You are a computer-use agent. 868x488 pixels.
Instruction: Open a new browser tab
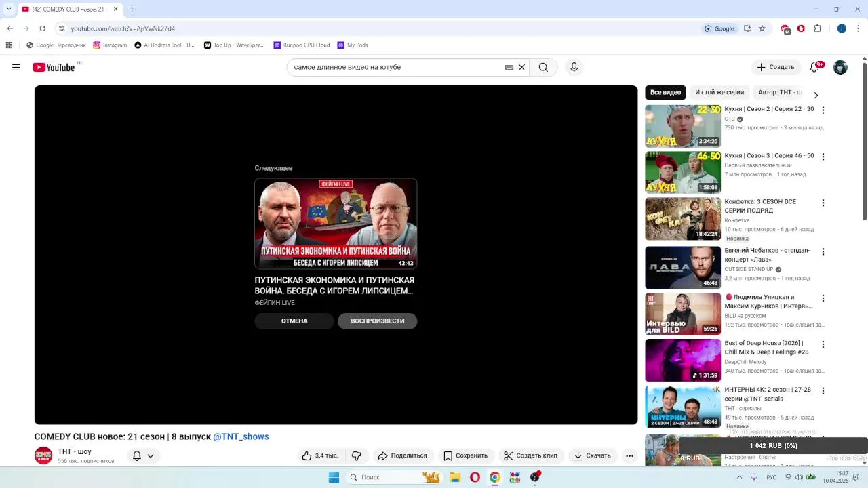coord(132,9)
